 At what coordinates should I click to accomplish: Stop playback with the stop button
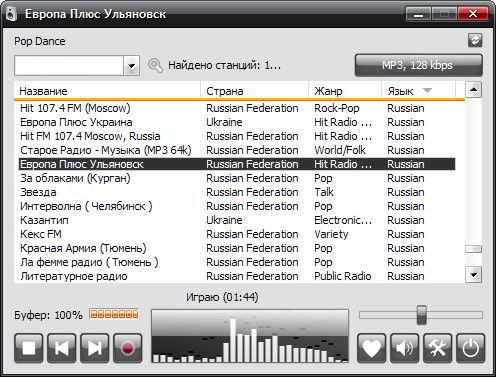29,348
